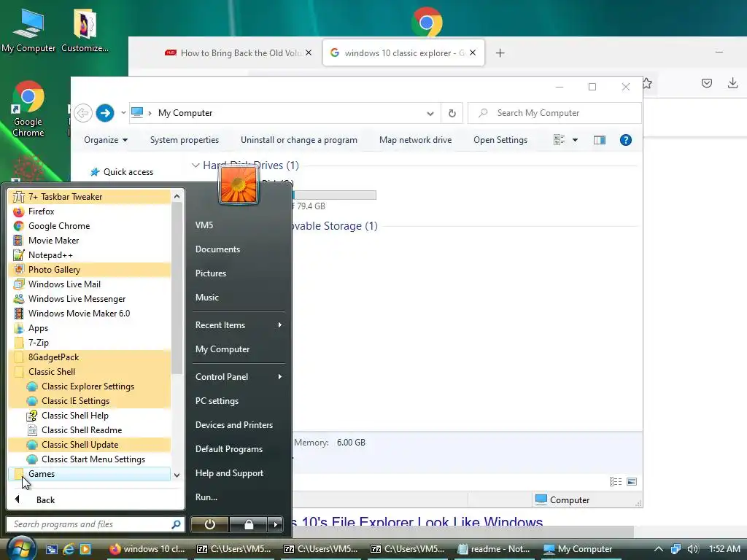Click the lock computer button
747x560 pixels.
249,524
